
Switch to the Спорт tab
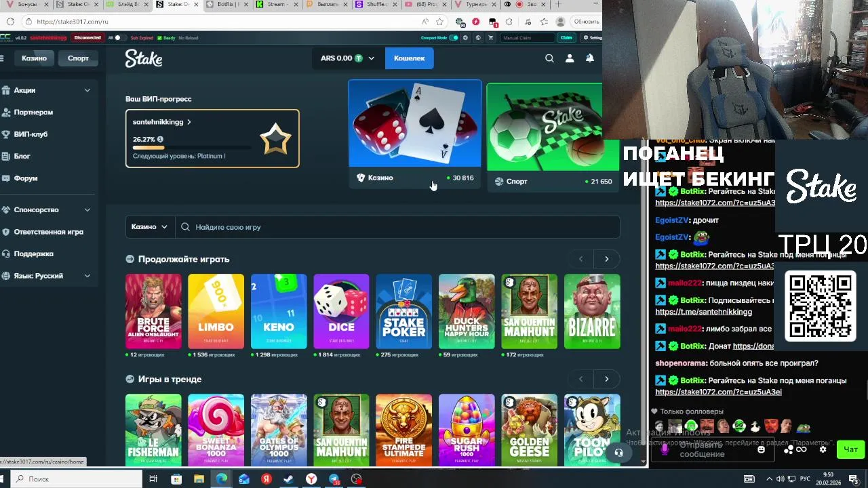pyautogui.click(x=78, y=58)
